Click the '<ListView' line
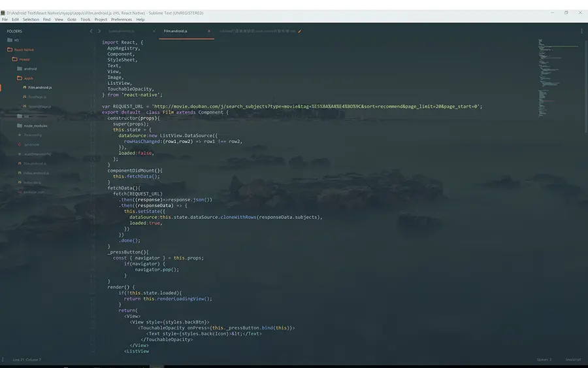The height and width of the screenshot is (368, 588). [137, 351]
